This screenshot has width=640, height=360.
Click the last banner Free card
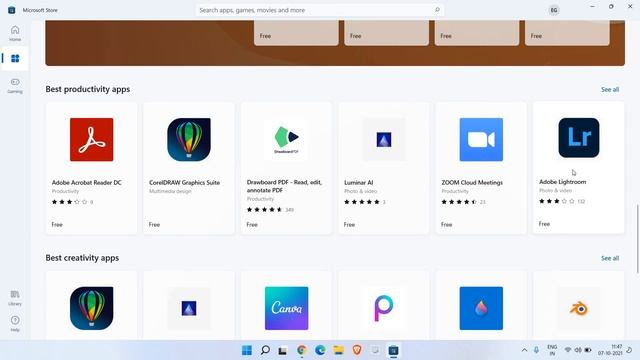[567, 33]
